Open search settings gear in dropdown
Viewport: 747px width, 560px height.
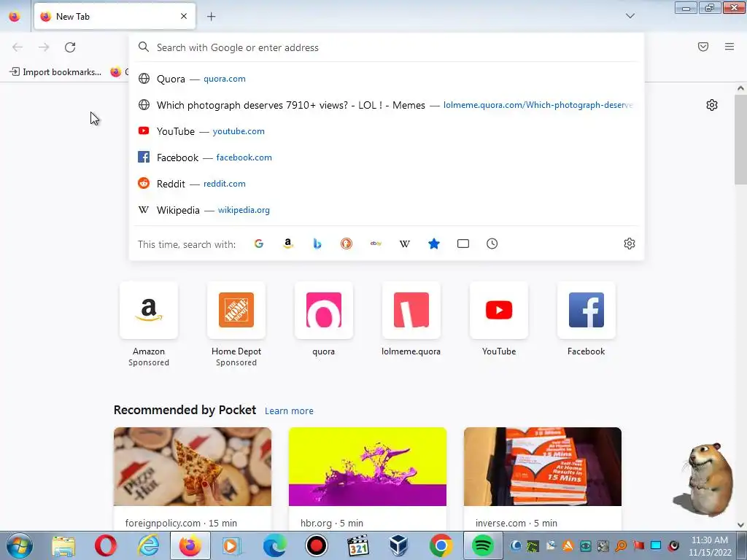tap(630, 244)
